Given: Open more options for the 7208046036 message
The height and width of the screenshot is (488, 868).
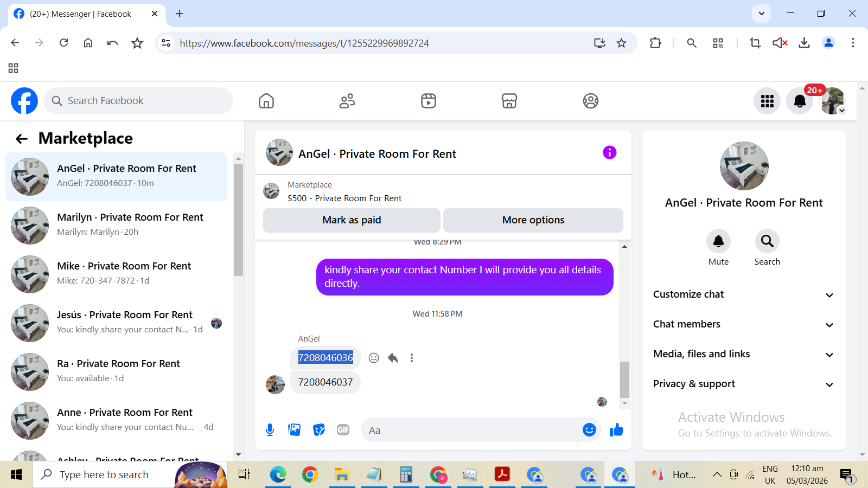Looking at the screenshot, I should 412,358.
